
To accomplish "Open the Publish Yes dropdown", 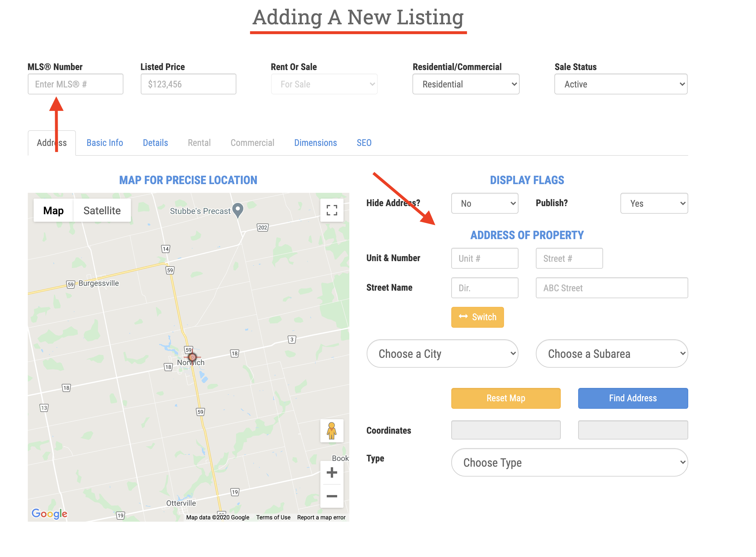I will 654,203.
